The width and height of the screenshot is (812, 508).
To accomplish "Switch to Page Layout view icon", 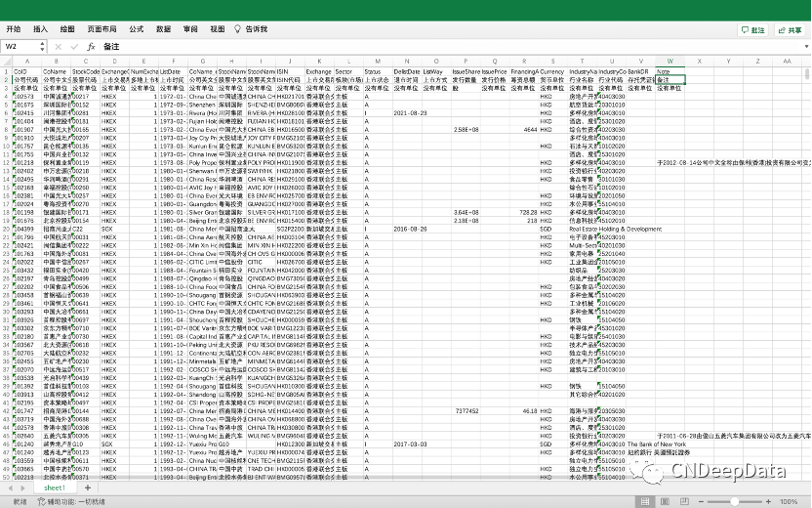I will pos(665,502).
